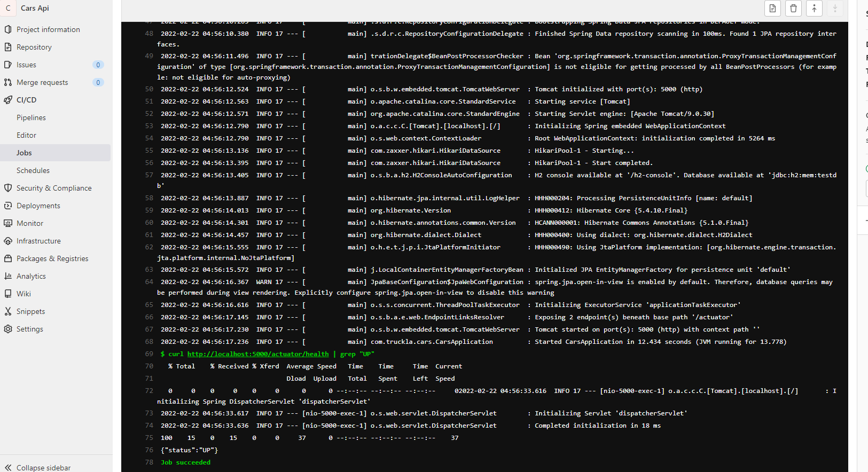The height and width of the screenshot is (472, 868).
Task: Click the WARN level entry on line 64
Action: (x=264, y=282)
